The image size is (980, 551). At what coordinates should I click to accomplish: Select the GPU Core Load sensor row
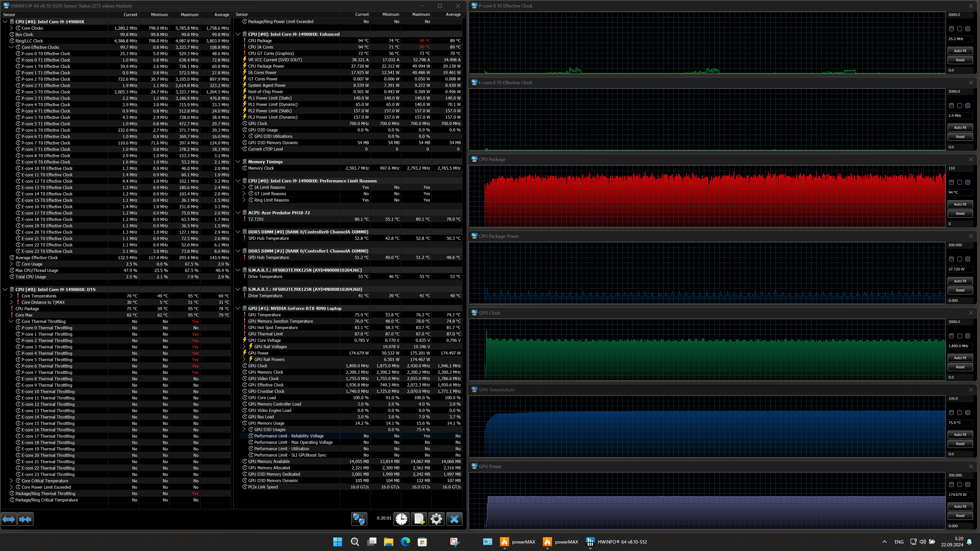262,398
